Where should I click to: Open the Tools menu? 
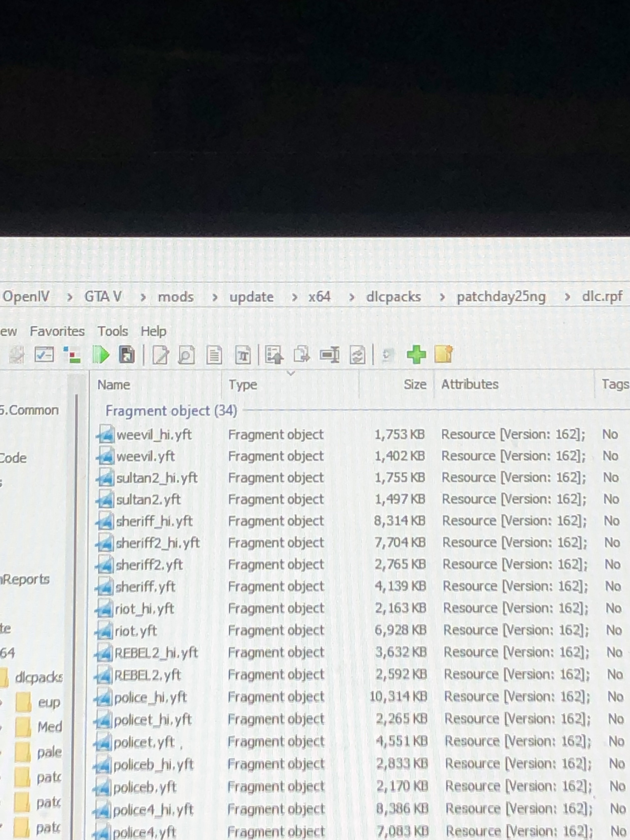click(x=112, y=331)
